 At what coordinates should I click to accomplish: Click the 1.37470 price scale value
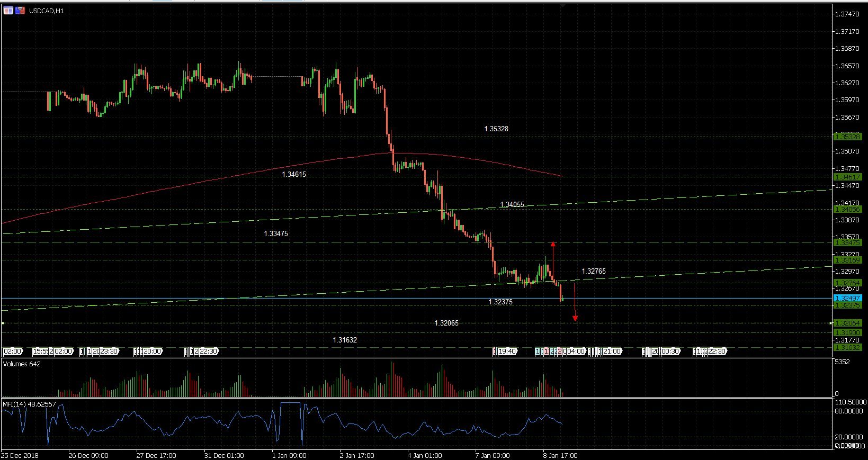[846, 14]
